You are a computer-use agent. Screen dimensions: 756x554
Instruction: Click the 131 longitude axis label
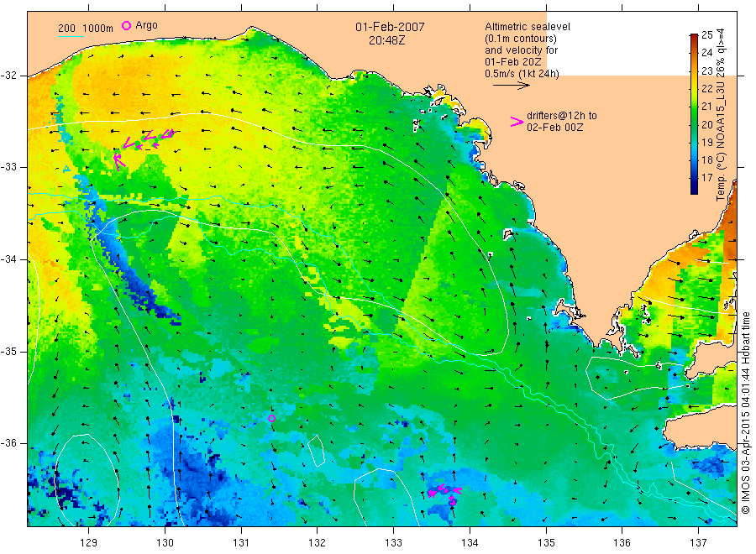point(241,543)
